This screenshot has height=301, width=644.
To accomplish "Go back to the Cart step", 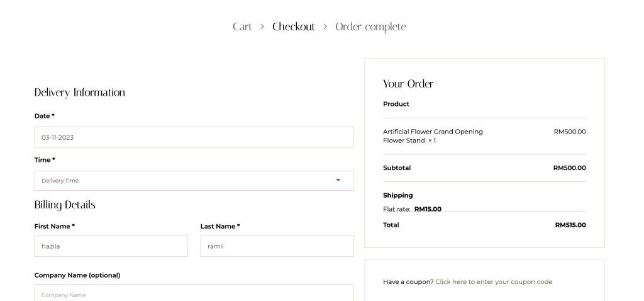I will tap(242, 27).
